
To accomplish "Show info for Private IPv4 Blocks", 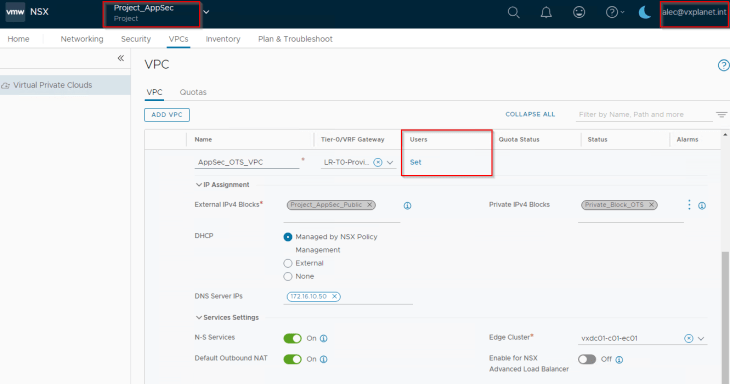I will (702, 206).
